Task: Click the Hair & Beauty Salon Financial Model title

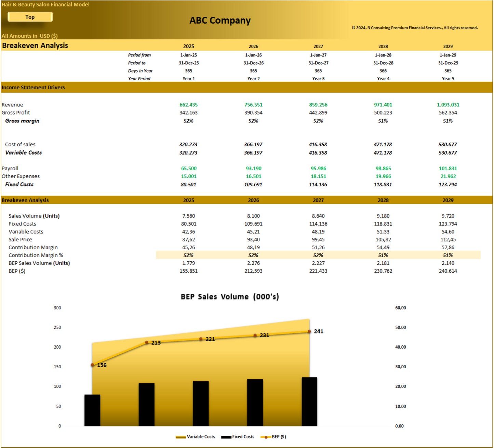Action: (x=45, y=4)
